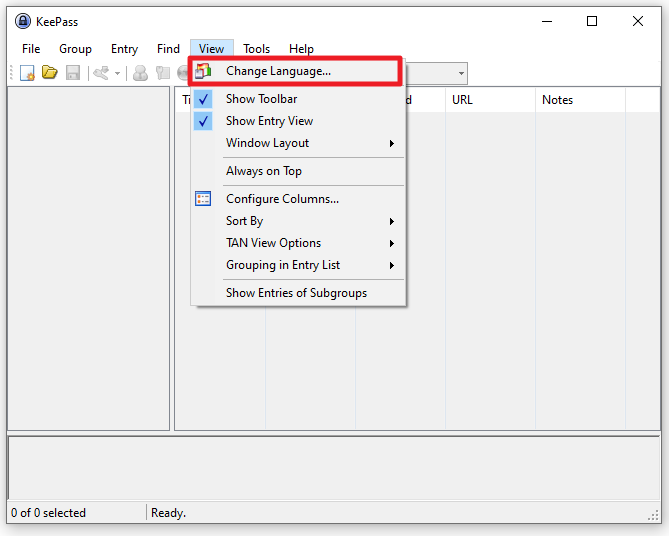Click the Notes column header
669x536 pixels.
point(580,100)
